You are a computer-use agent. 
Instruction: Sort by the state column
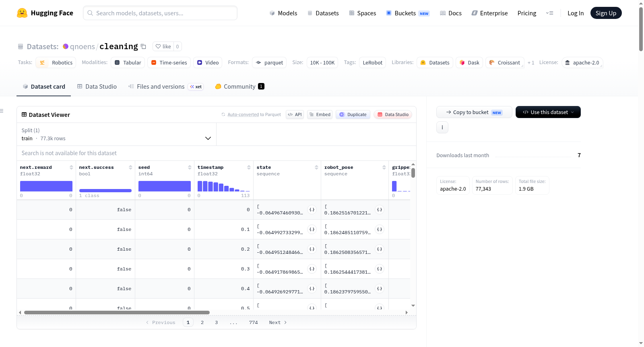tap(316, 167)
